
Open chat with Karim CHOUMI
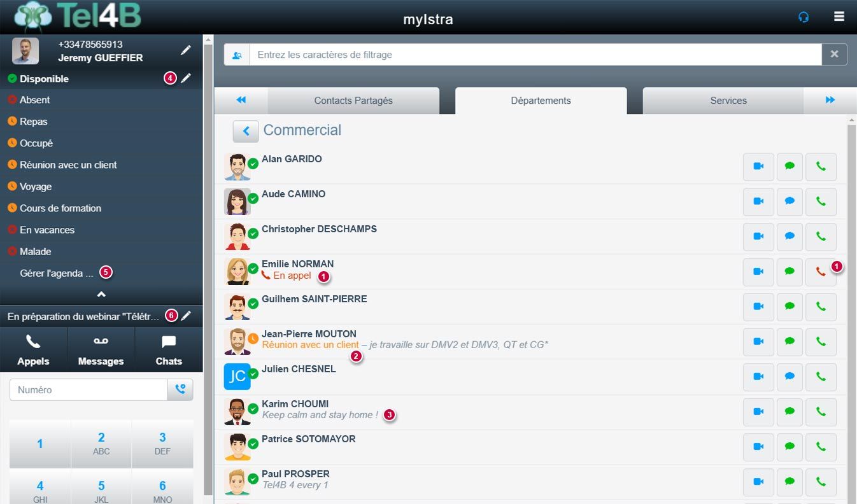coord(790,412)
